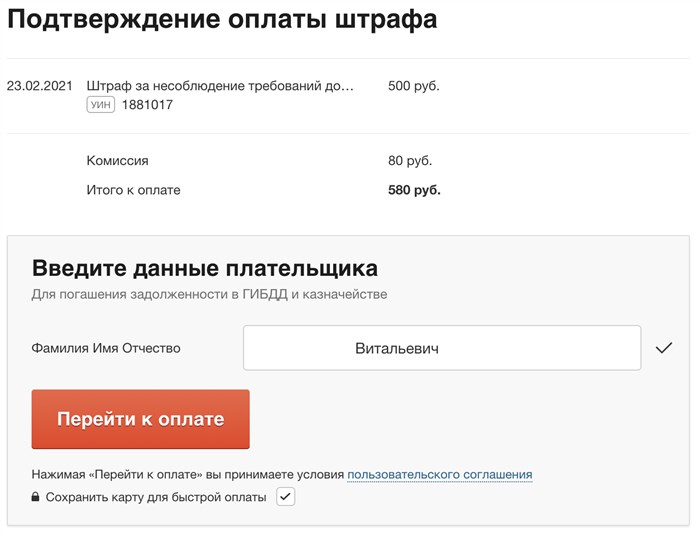Viewport: 700px width, 536px height.
Task: Select the fine description 'Штраф за несоблюдение требований'
Action: (220, 86)
